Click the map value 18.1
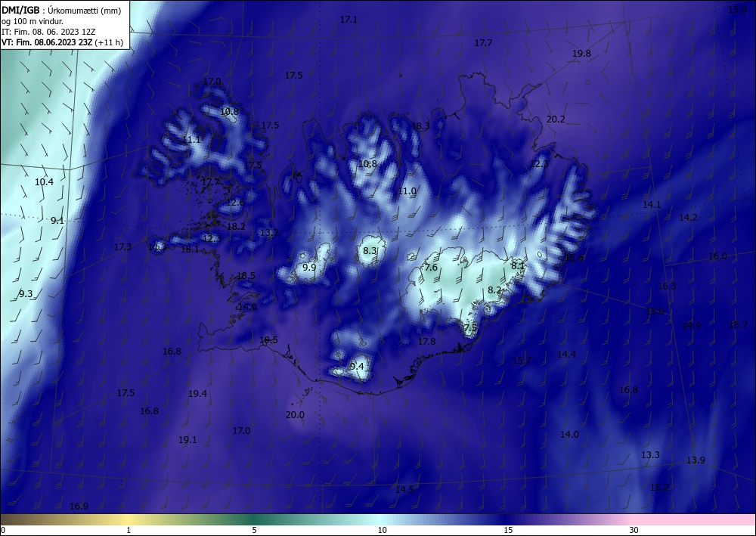This screenshot has height=536, width=756. (x=190, y=249)
